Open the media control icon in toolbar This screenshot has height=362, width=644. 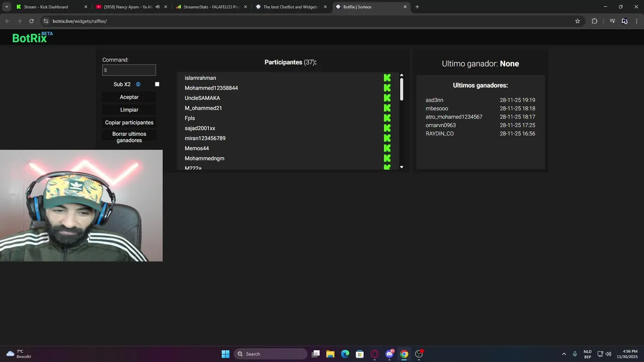[612, 21]
